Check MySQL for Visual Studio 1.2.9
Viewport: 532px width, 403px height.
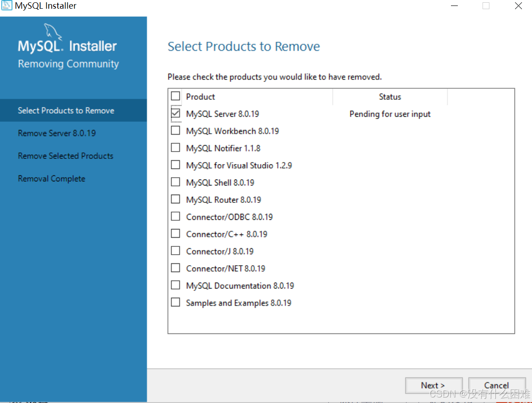(x=175, y=164)
